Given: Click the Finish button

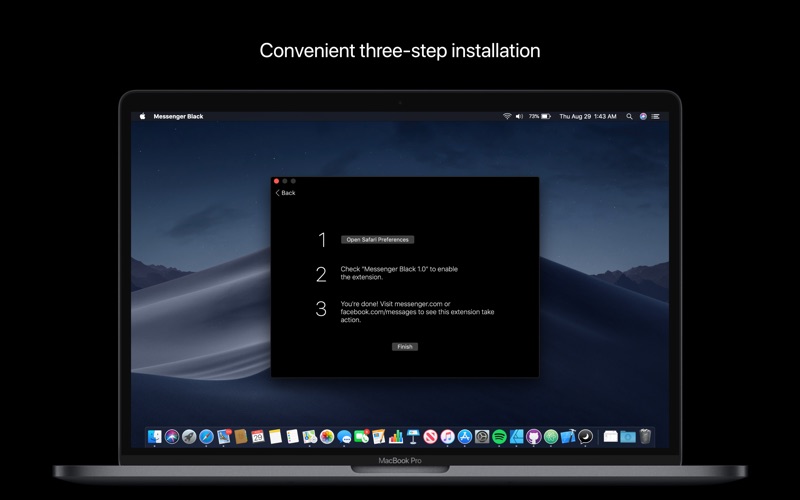Looking at the screenshot, I should (x=405, y=346).
